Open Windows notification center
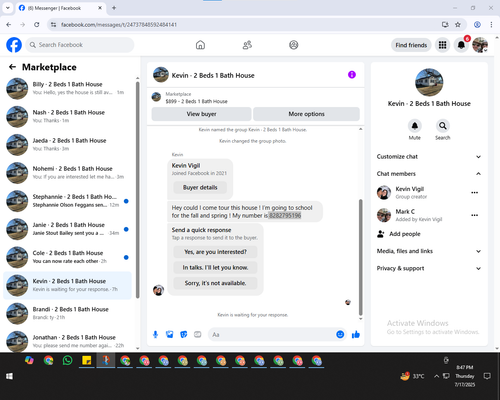The width and height of the screenshot is (500, 400). tap(487, 376)
